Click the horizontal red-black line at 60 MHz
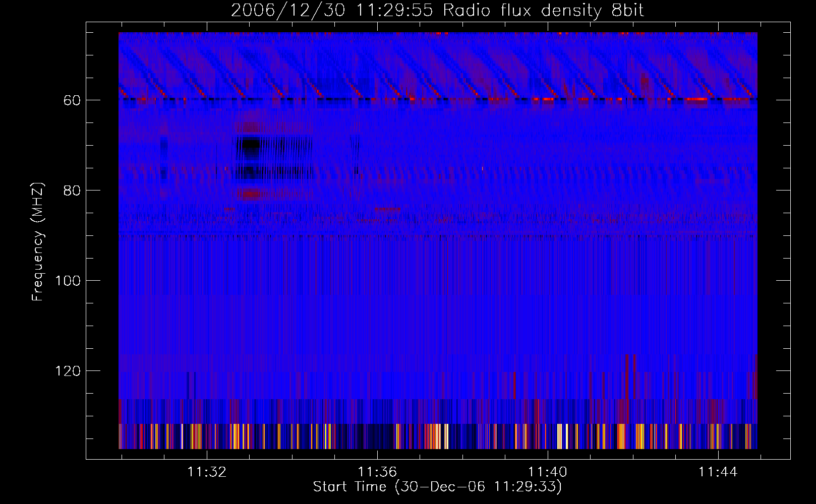Image resolution: width=816 pixels, height=504 pixels. point(438,99)
